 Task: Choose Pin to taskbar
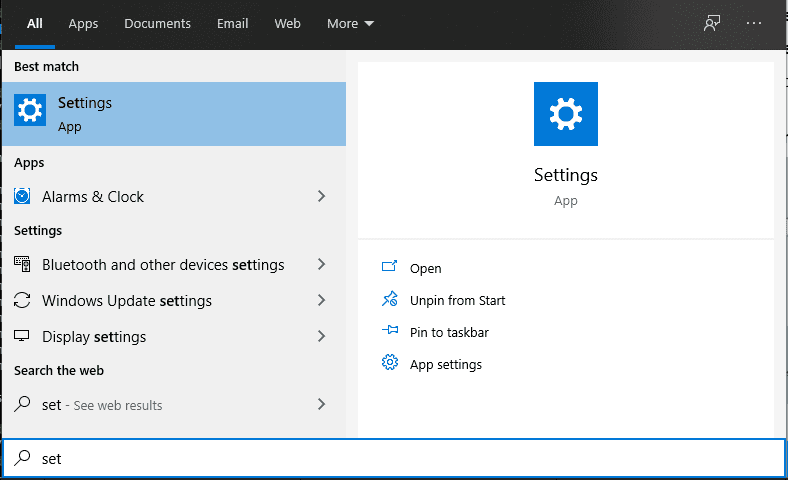tap(449, 333)
